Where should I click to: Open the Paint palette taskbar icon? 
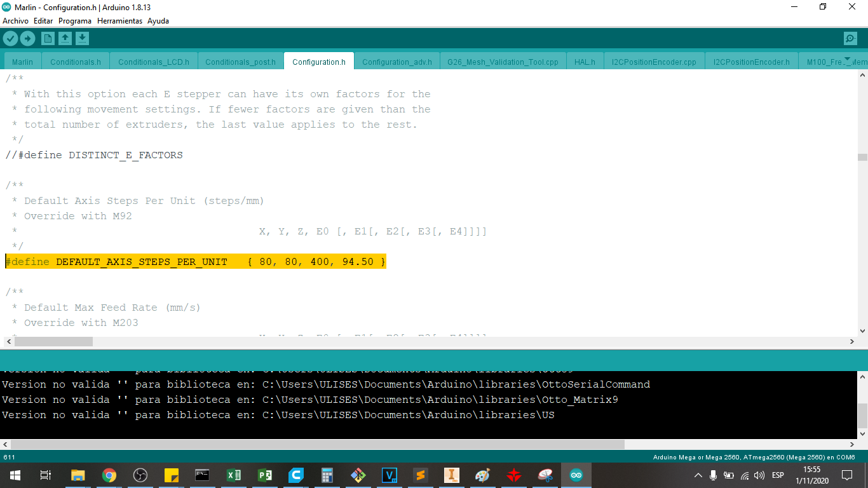(483, 475)
